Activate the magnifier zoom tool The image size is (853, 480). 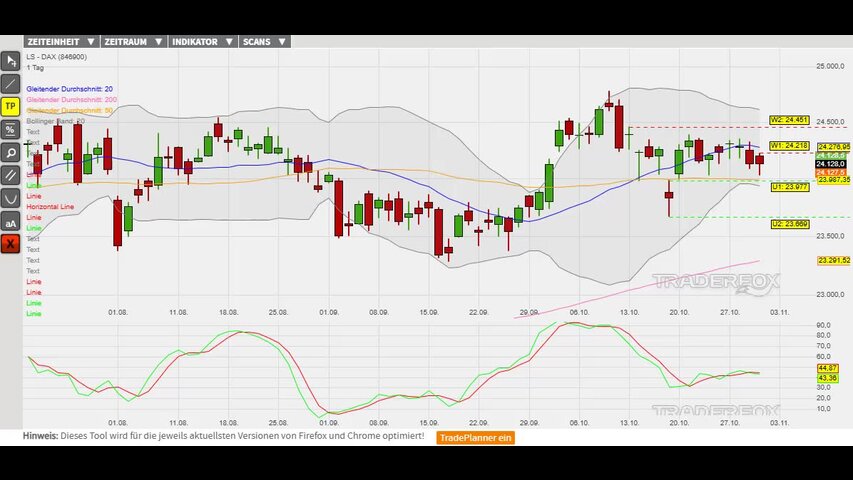pos(11,153)
